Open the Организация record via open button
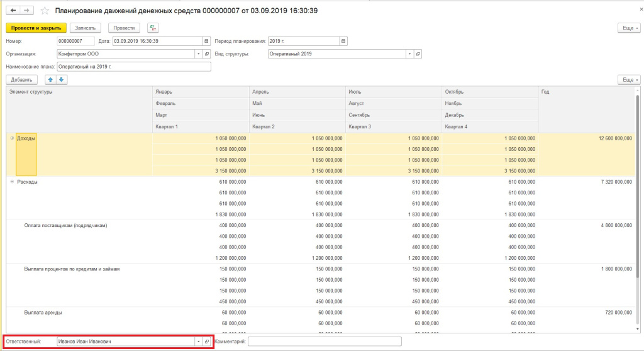Screen dimensions: 644x351 [x=206, y=54]
